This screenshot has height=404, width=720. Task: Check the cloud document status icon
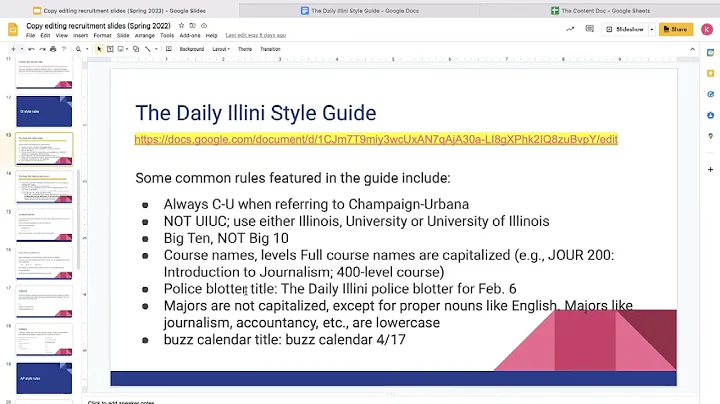(204, 26)
